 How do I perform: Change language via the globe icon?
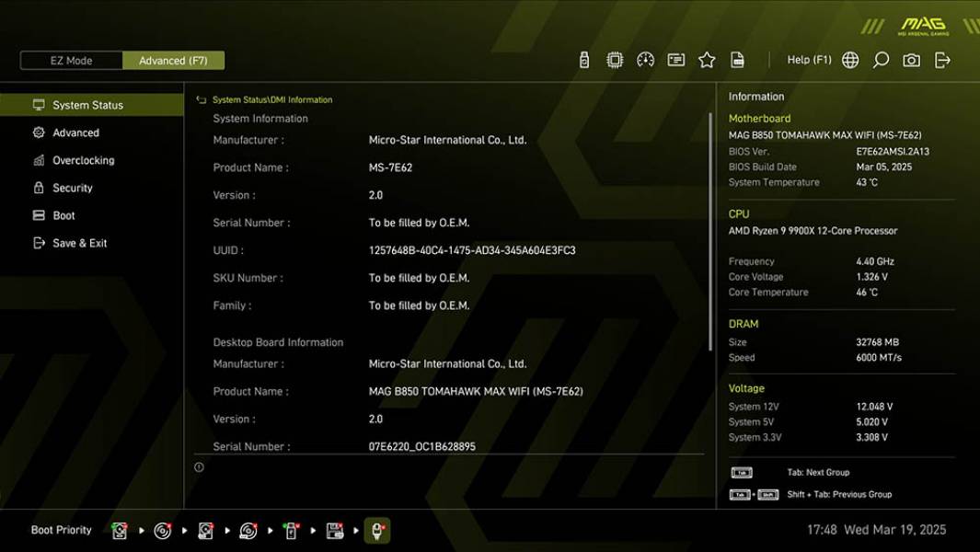pyautogui.click(x=850, y=60)
